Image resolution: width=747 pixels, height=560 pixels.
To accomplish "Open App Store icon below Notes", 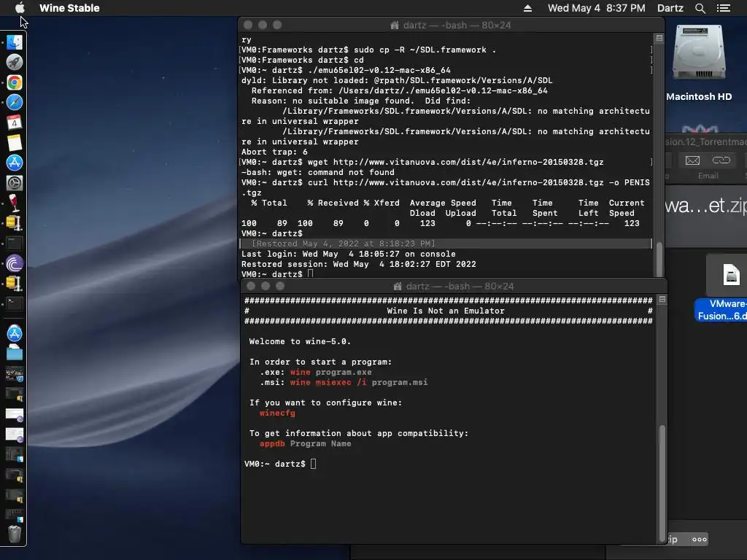I will (x=15, y=163).
